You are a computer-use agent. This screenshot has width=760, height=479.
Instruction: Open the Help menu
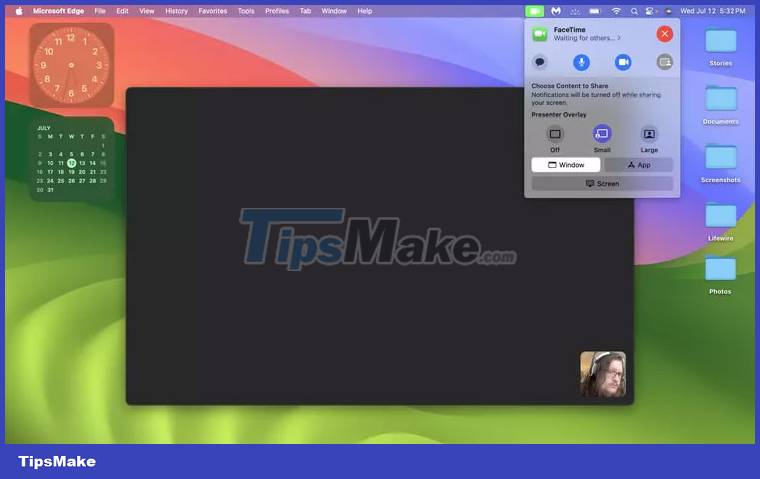[x=364, y=11]
